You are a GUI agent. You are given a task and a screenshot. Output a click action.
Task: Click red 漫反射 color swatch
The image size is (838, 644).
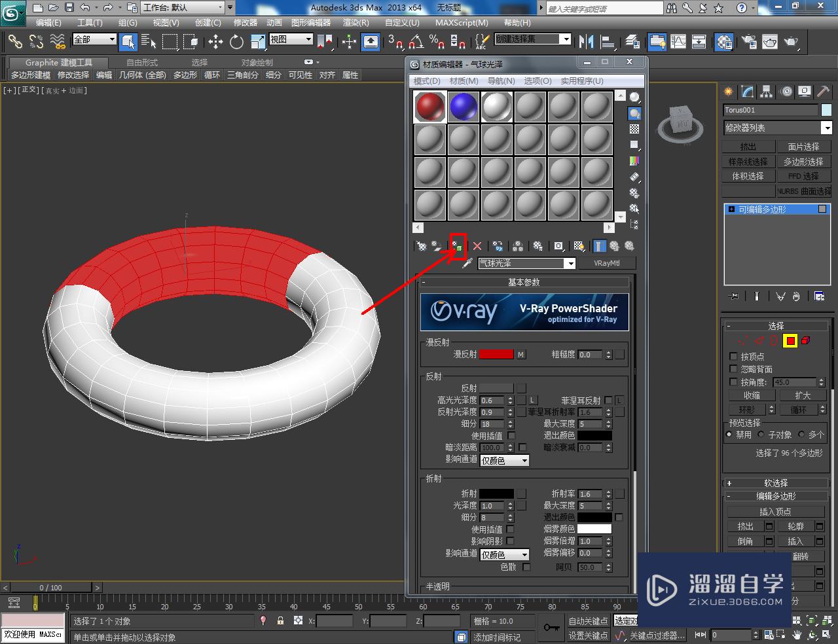496,354
